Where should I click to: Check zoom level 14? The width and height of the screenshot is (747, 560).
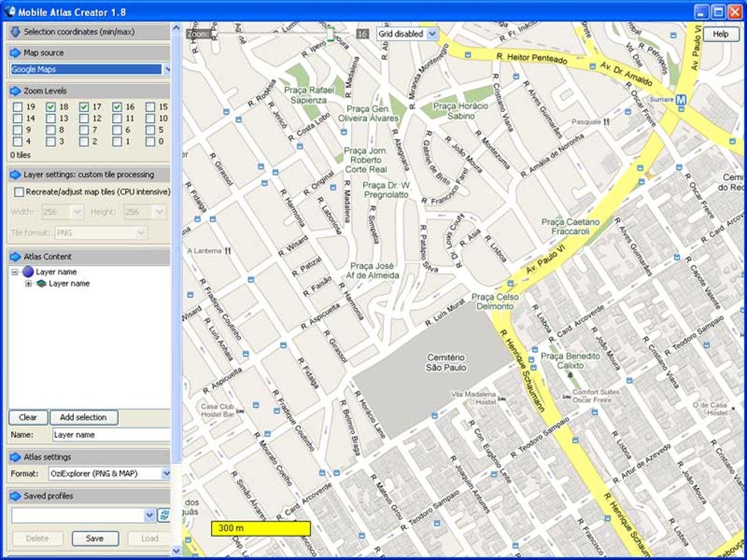click(18, 119)
